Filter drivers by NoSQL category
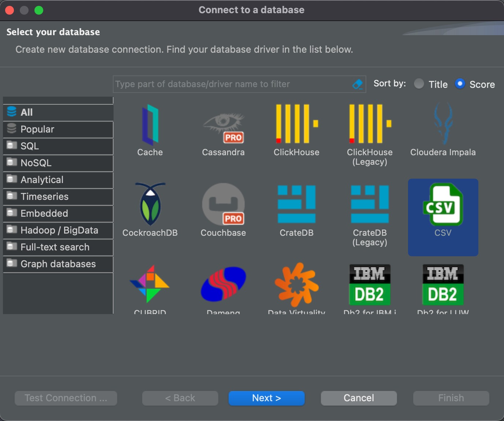This screenshot has height=421, width=504. click(x=58, y=163)
